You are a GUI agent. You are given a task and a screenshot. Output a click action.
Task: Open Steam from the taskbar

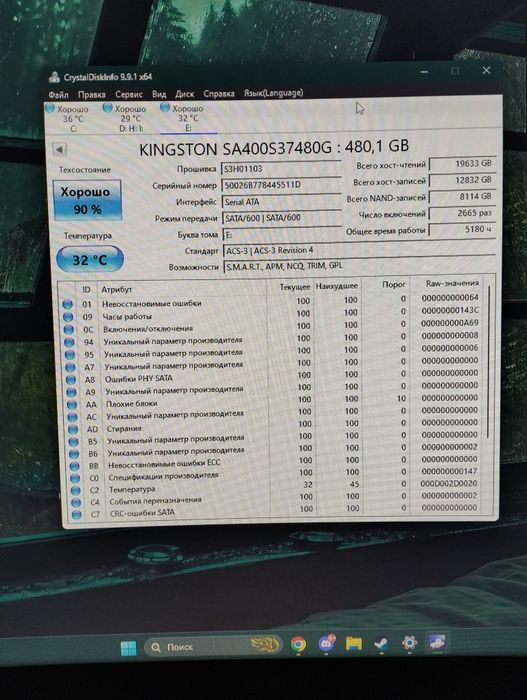click(x=381, y=643)
